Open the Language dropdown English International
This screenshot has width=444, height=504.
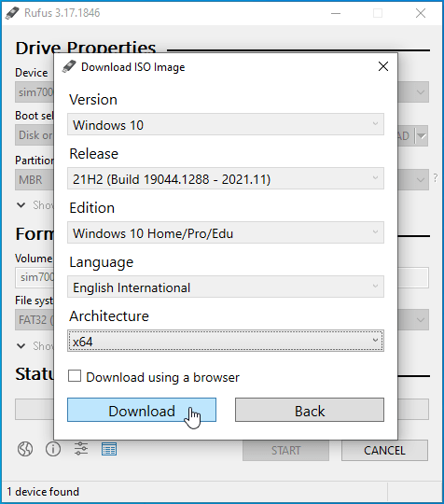[226, 287]
